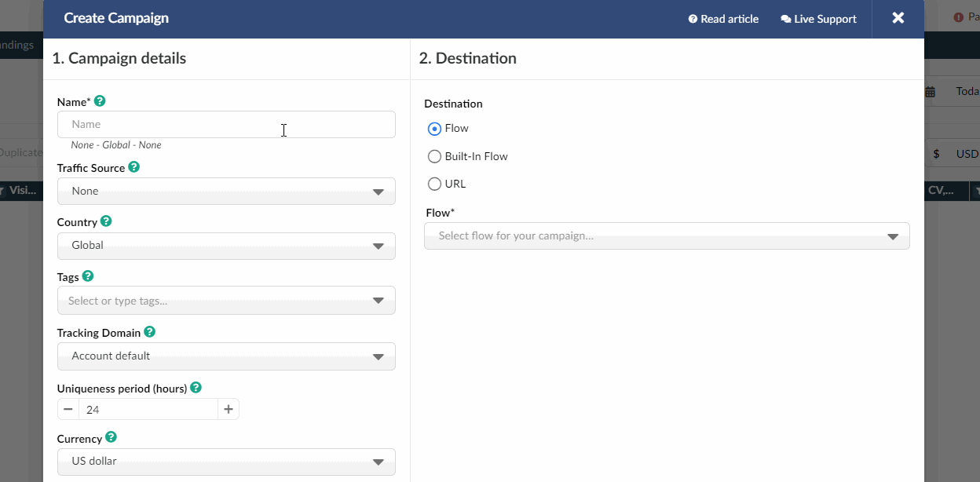Open Live Support chat
This screenshot has width=980, height=482.
tap(818, 19)
